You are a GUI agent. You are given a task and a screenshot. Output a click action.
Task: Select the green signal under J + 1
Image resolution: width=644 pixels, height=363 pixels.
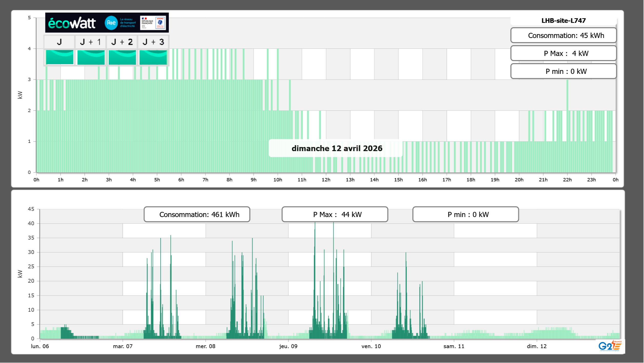[91, 57]
